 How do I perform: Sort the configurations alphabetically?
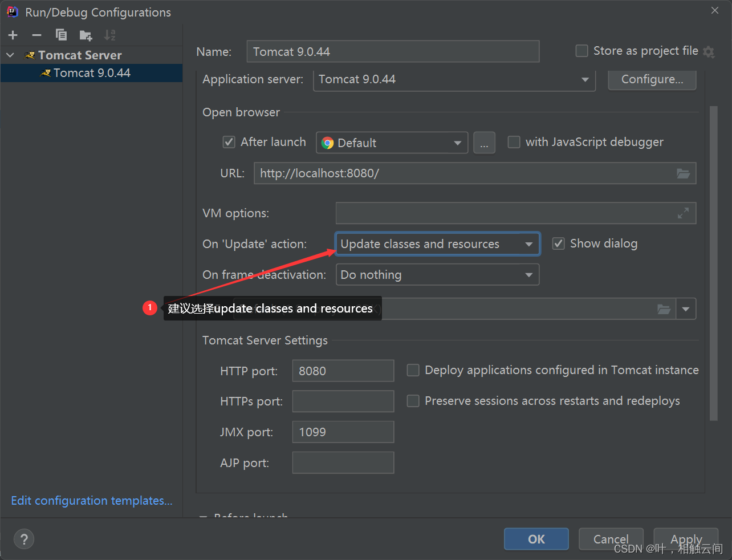click(110, 35)
